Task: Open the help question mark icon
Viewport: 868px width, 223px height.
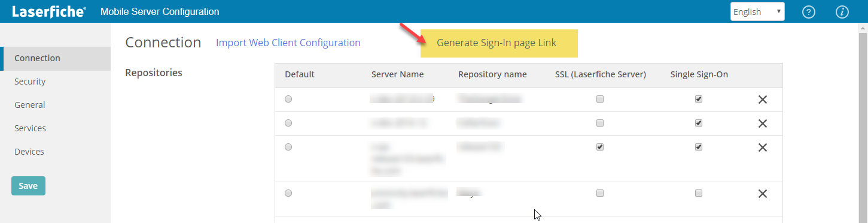Action: pos(809,11)
